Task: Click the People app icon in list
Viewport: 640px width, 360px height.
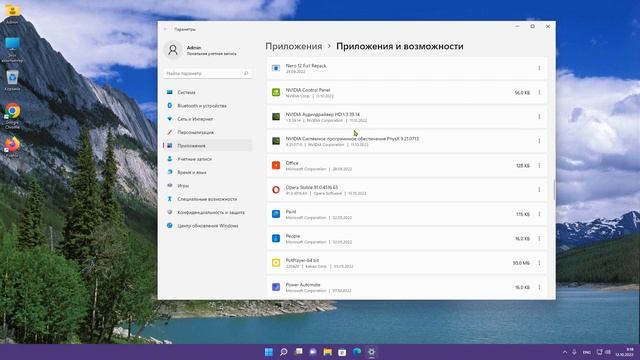Action: pyautogui.click(x=276, y=238)
